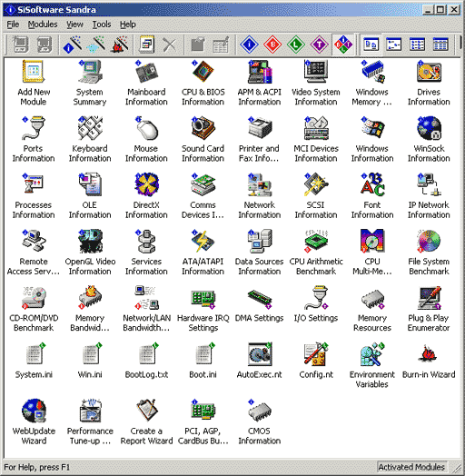Open the Modules menu
The width and height of the screenshot is (465, 476).
[43, 25]
